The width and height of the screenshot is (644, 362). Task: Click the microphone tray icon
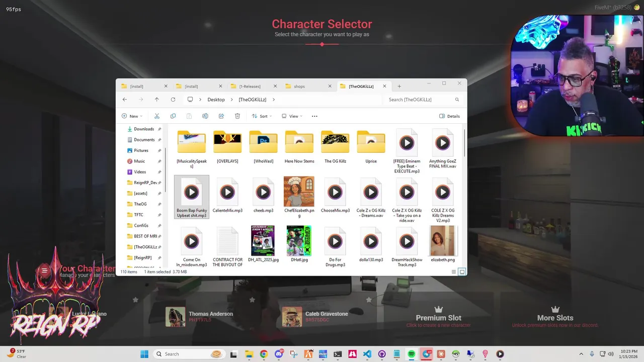coord(592,354)
